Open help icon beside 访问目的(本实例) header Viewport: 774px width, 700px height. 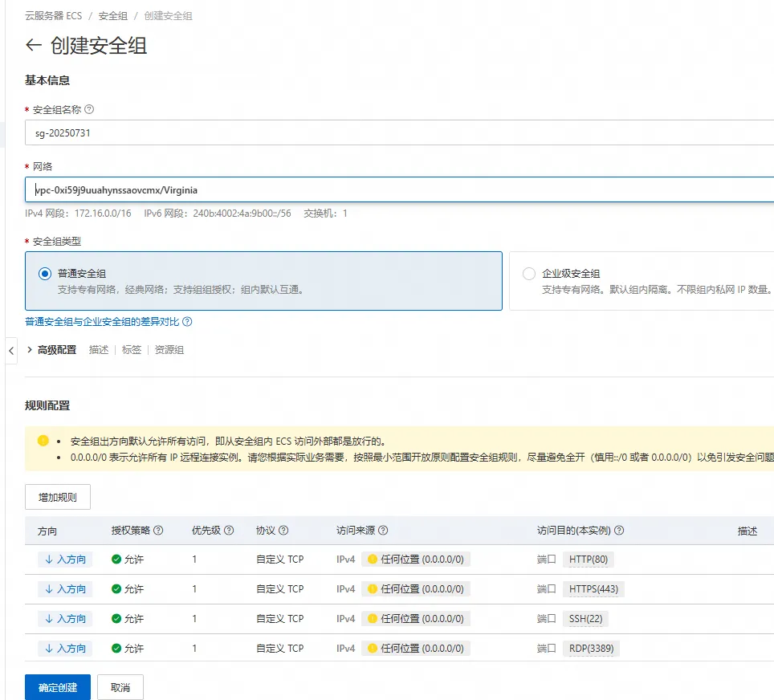click(x=619, y=530)
